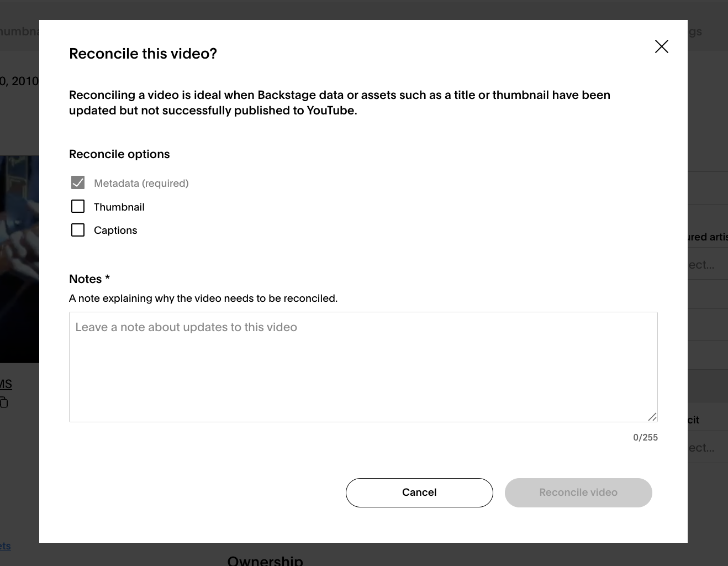Click the 0/255 character counter

pos(645,437)
